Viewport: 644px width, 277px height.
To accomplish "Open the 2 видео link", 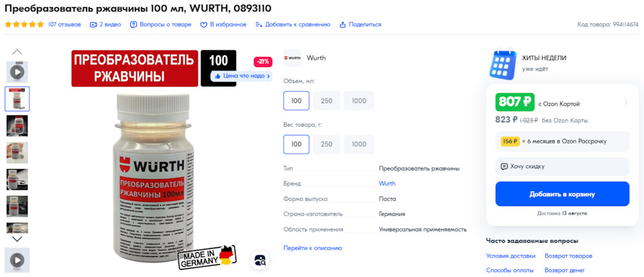I will (105, 25).
